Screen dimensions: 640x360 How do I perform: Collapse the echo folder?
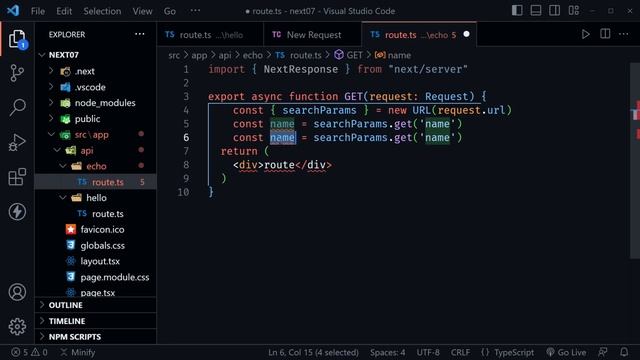(96, 166)
